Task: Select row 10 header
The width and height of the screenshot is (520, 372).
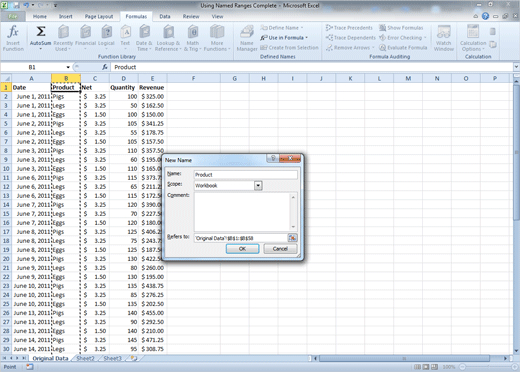Action: click(6, 169)
